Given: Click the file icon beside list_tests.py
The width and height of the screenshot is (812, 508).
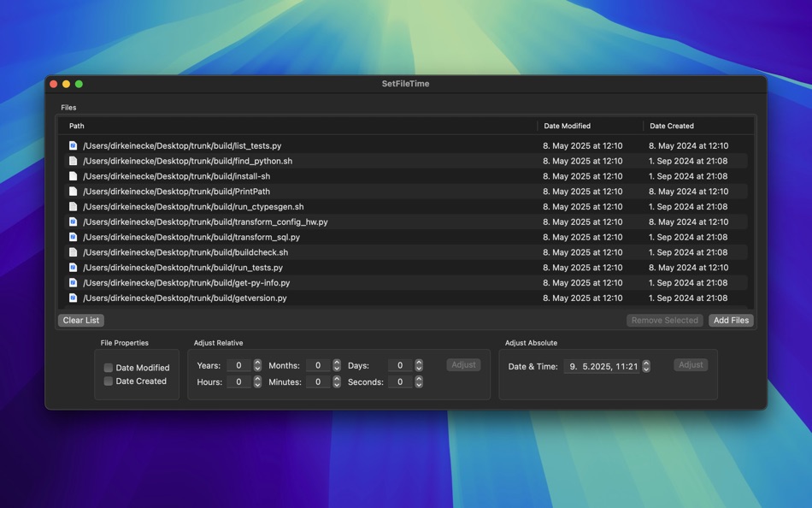Looking at the screenshot, I should 72,145.
